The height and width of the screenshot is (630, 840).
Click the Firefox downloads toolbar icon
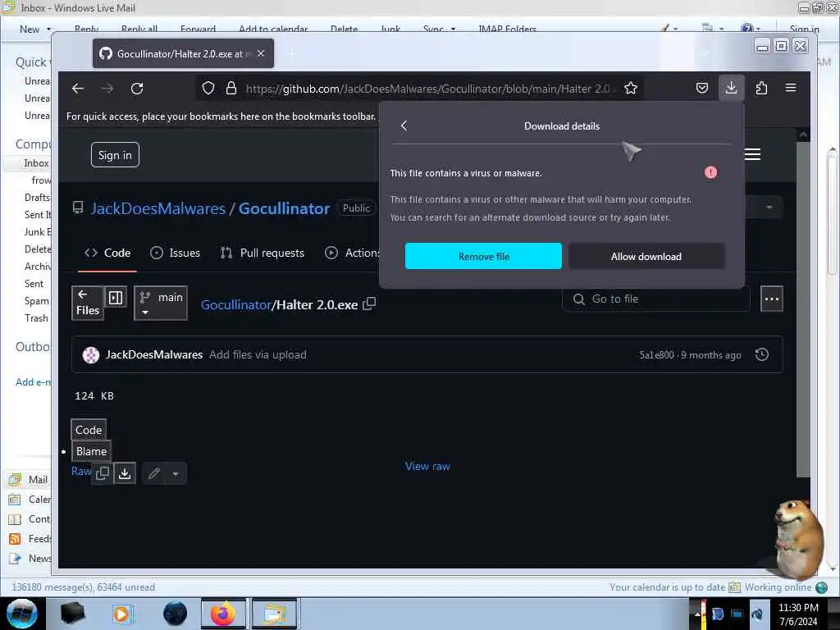(731, 88)
